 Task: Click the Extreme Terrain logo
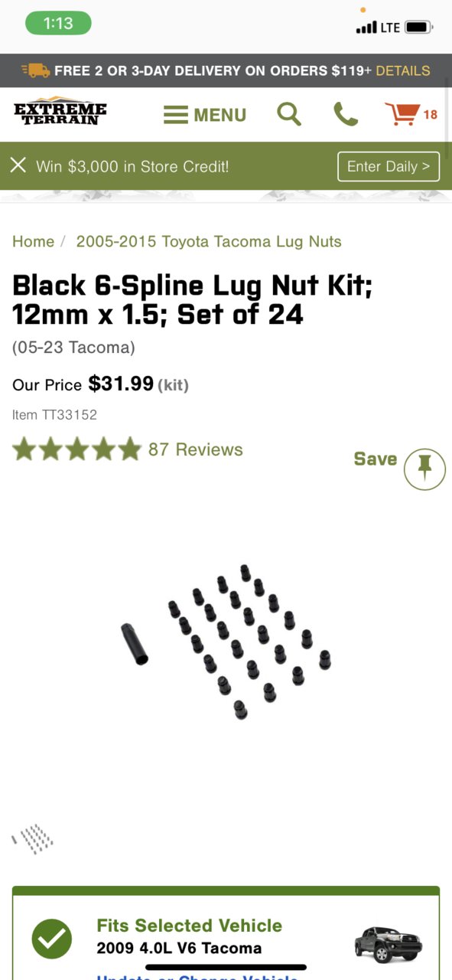coord(60,112)
